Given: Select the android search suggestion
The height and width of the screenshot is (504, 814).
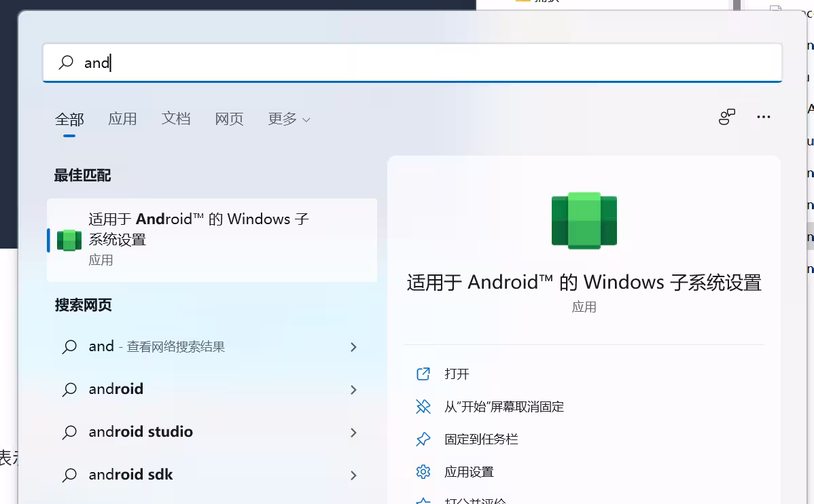Looking at the screenshot, I should [116, 389].
